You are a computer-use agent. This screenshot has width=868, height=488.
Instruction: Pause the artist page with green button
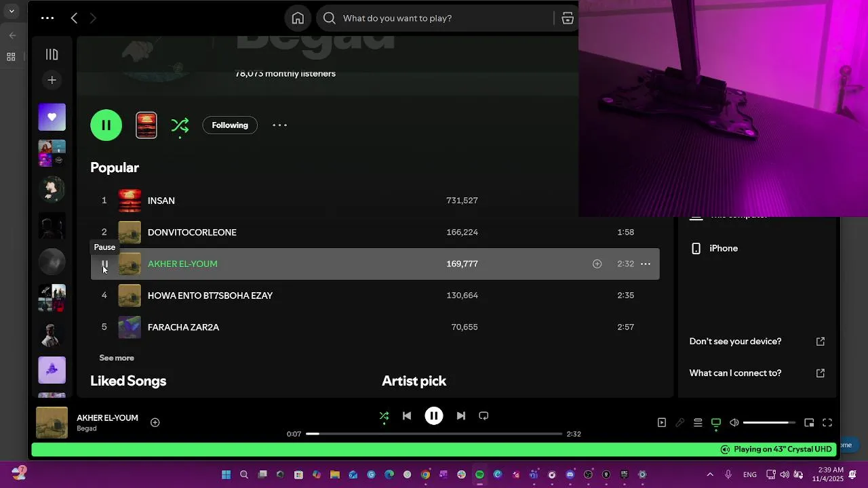(106, 125)
